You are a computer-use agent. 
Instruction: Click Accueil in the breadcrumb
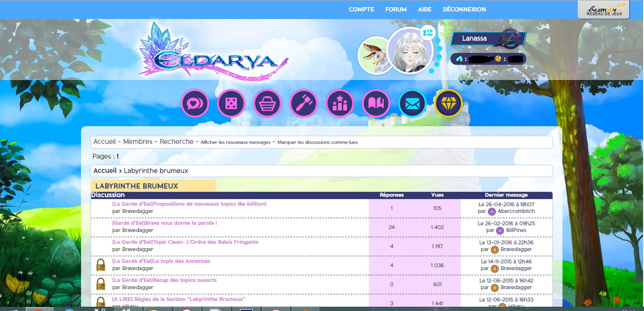[x=105, y=171]
